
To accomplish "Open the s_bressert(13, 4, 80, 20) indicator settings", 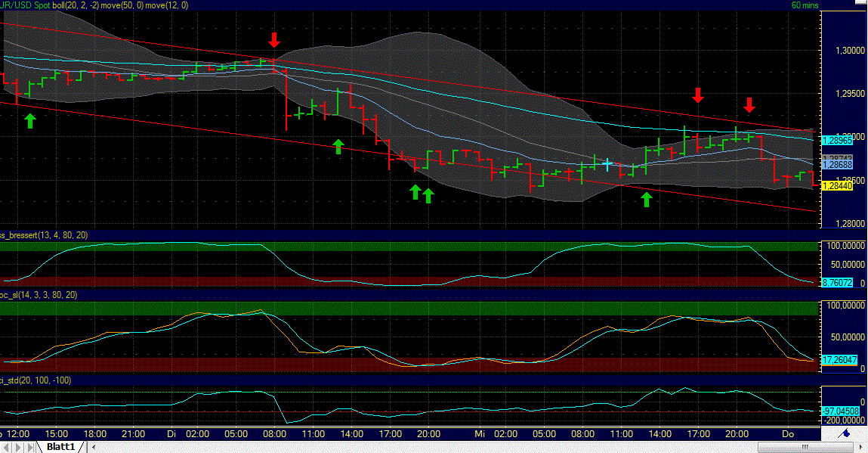I will (x=43, y=235).
